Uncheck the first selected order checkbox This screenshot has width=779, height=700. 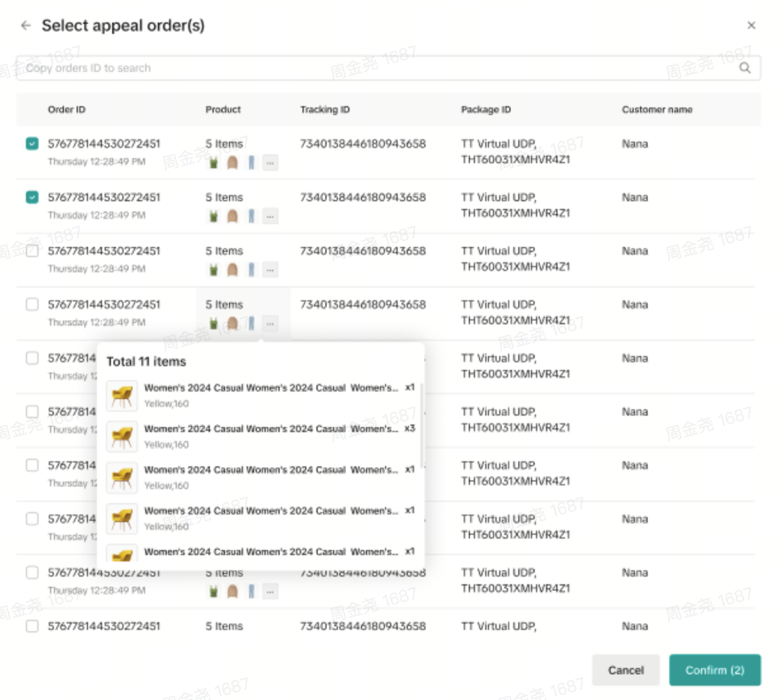(x=32, y=144)
